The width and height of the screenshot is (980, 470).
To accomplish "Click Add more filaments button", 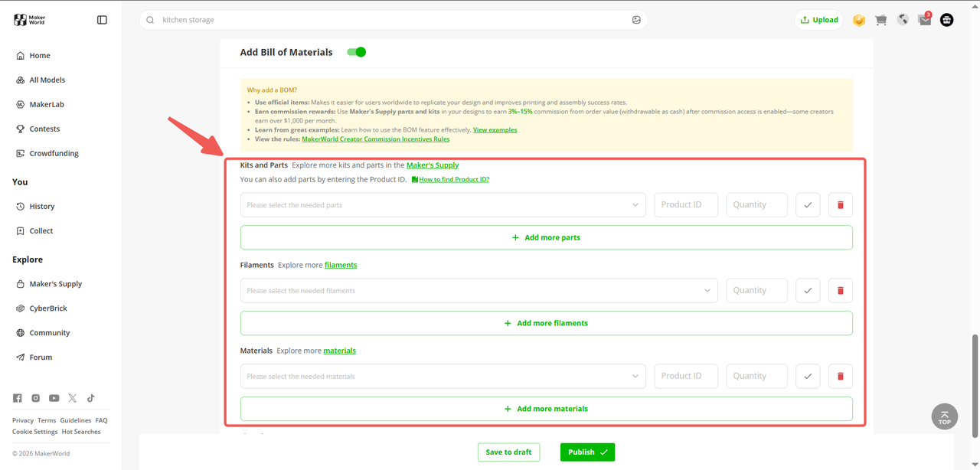I will tap(547, 323).
